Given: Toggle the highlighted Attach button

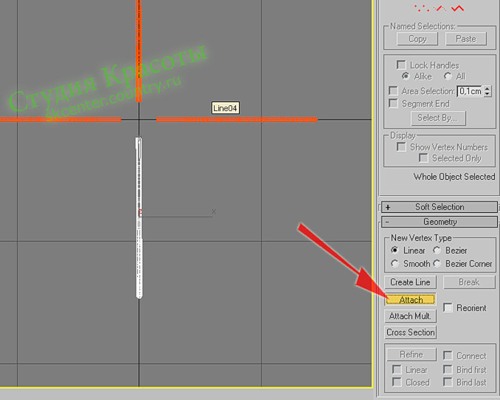Looking at the screenshot, I should [411, 300].
